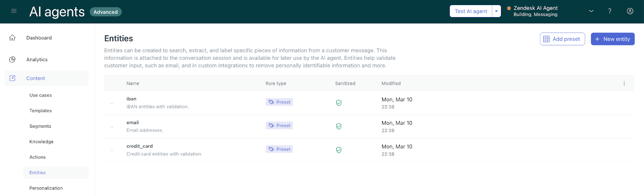The width and height of the screenshot is (644, 196).
Task: Click the Analytics pie chart icon
Action: [12, 59]
